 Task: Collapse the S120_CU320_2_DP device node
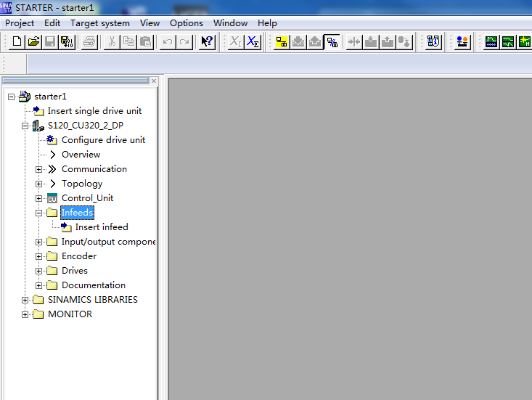click(25, 126)
